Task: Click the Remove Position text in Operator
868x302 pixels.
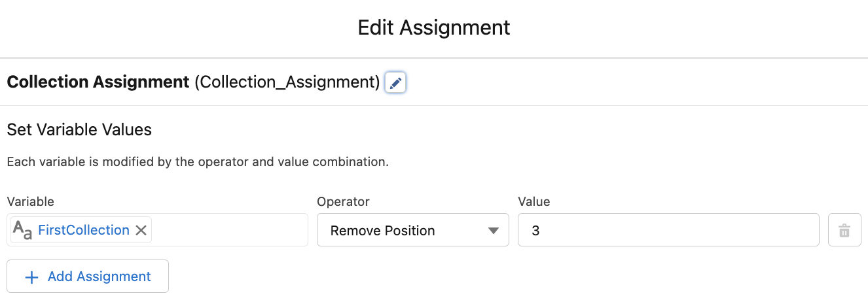Action: tap(383, 231)
